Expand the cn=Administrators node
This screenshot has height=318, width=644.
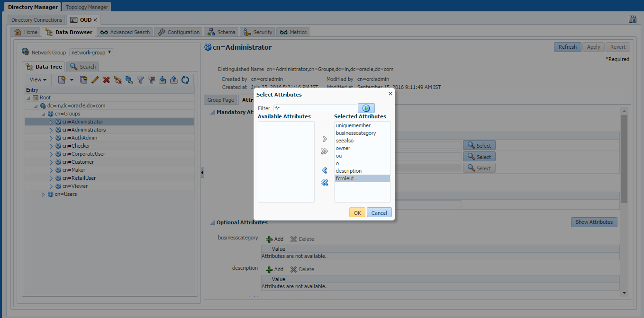[51, 130]
